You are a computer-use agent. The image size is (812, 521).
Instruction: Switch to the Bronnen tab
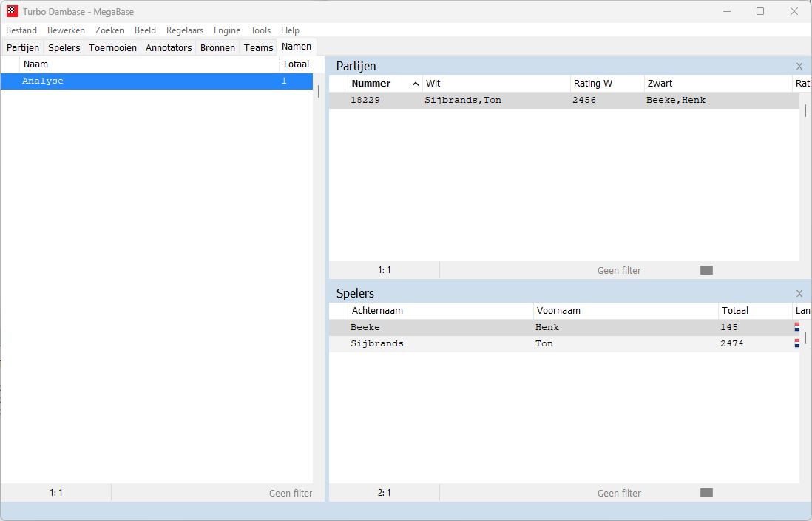217,47
